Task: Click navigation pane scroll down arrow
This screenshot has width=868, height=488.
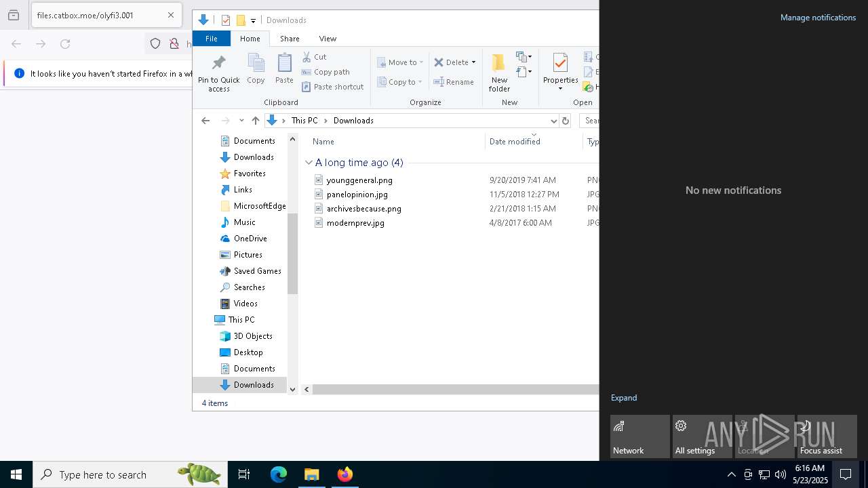Action: pos(292,389)
